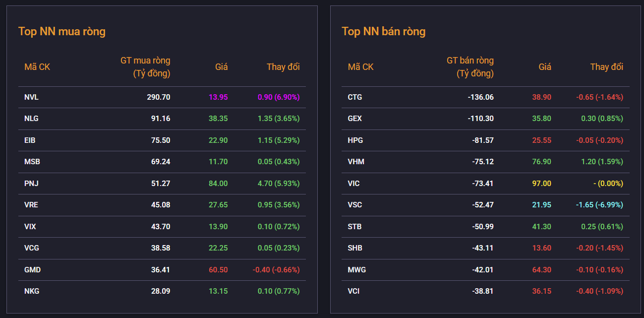Click STB net sell value -50.99
This screenshot has width=644, height=318.
[x=483, y=227]
